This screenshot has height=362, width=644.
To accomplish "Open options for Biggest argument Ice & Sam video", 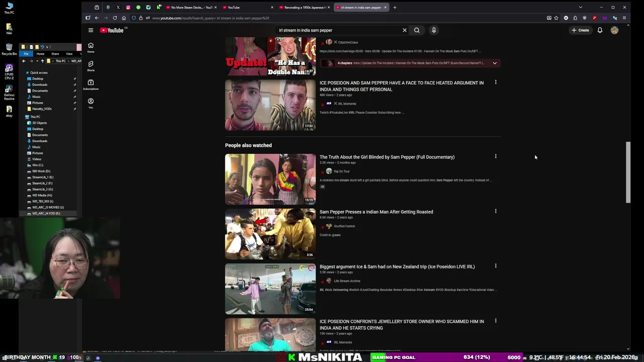I will [x=496, y=266].
